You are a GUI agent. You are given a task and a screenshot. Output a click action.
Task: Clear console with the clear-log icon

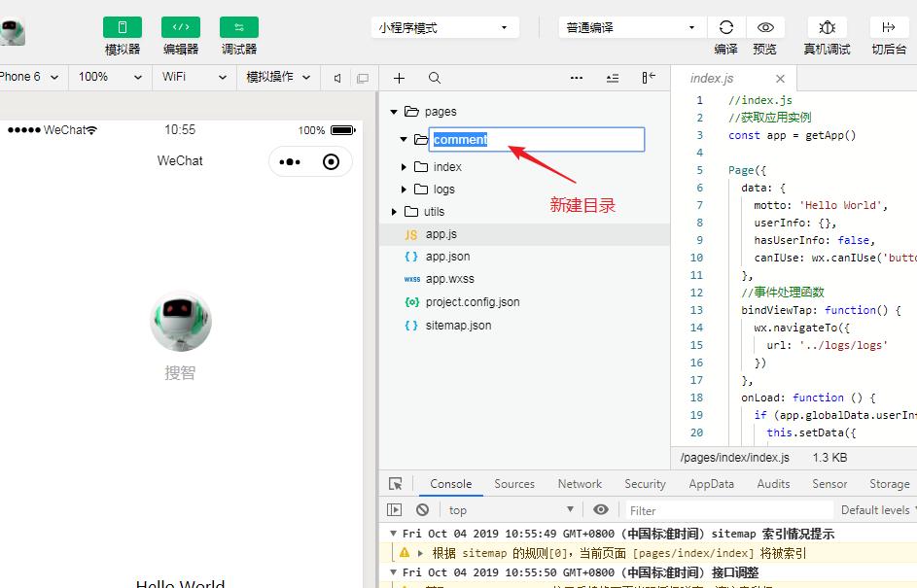422,509
